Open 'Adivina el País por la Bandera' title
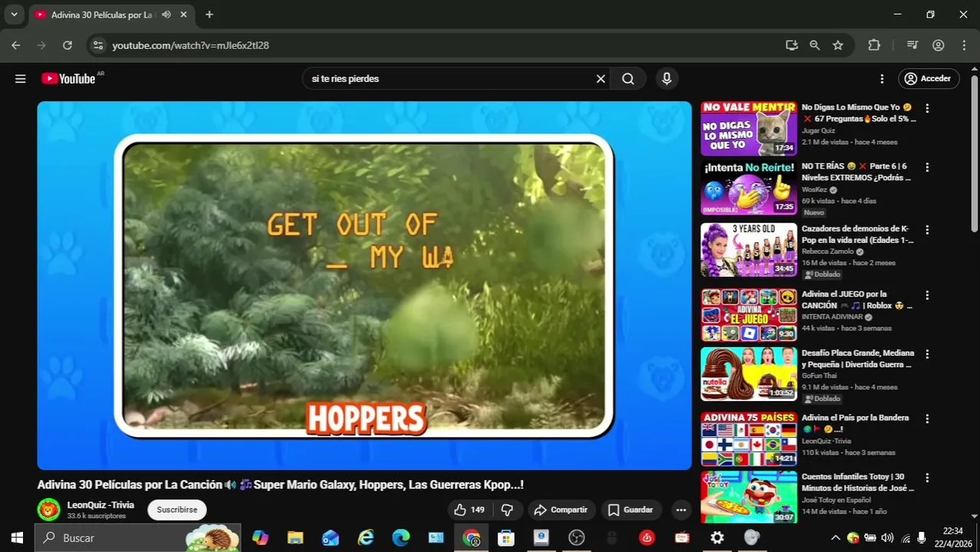The image size is (980, 552). tap(855, 423)
